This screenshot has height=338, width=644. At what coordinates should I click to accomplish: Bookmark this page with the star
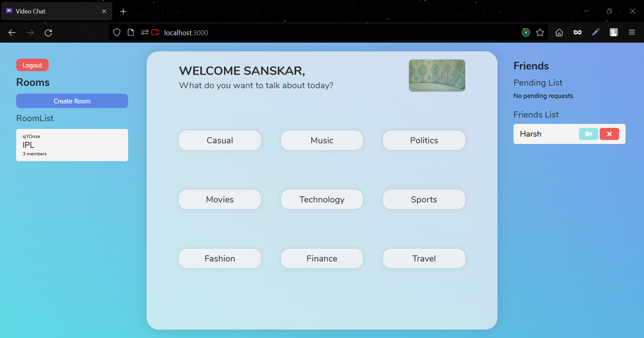pyautogui.click(x=540, y=33)
